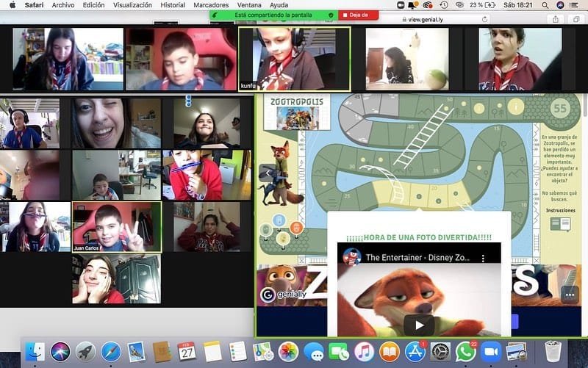
Task: Open the Genially three-dots menu
Action: point(569,293)
